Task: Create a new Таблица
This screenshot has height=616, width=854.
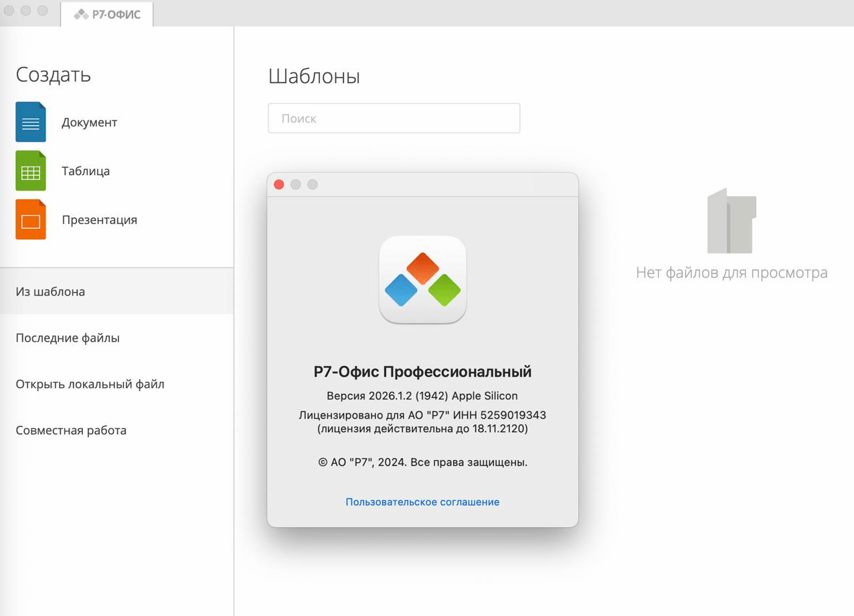Action: pyautogui.click(x=86, y=171)
